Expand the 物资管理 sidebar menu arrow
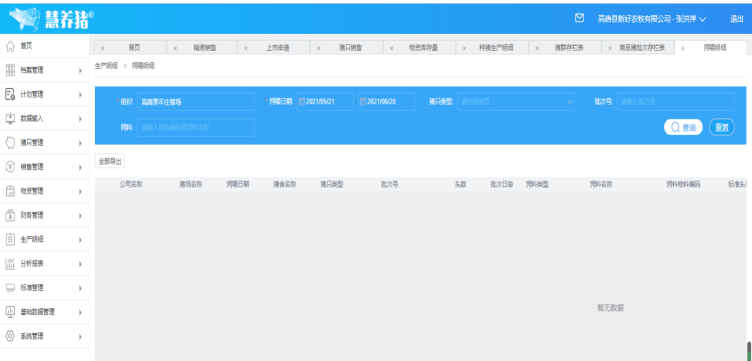Viewport: 752px width, 361px height. [x=80, y=191]
